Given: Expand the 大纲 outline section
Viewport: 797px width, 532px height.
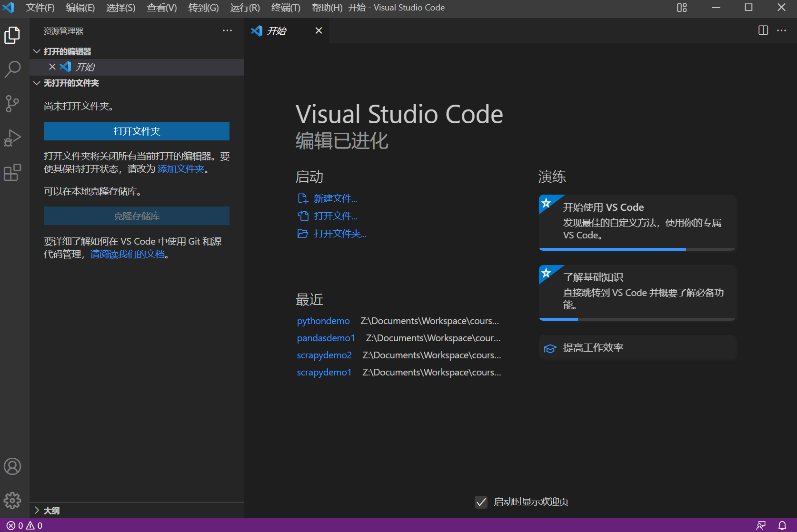Looking at the screenshot, I should coord(37,510).
